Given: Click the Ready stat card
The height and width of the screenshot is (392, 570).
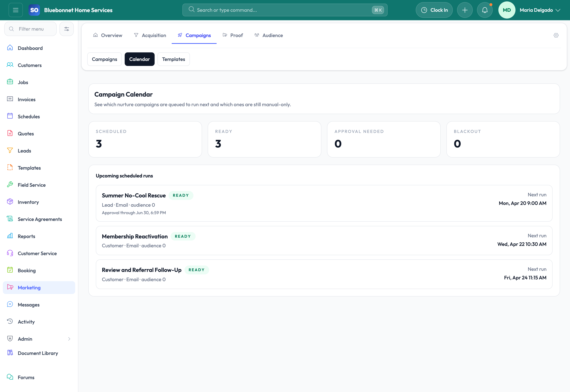Looking at the screenshot, I should [x=264, y=139].
